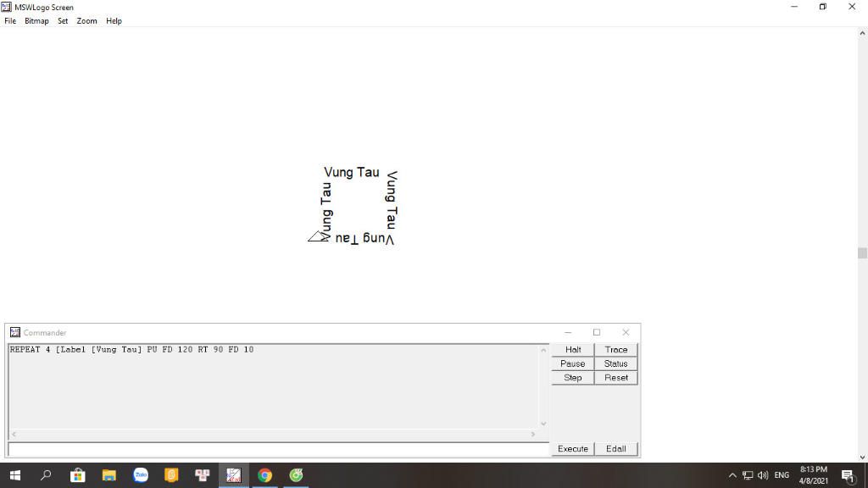This screenshot has height=488, width=868.
Task: Click the Execute button
Action: 573,449
